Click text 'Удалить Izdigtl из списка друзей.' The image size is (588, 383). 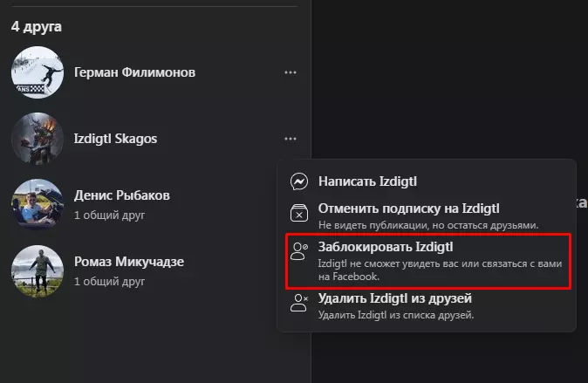[396, 315]
